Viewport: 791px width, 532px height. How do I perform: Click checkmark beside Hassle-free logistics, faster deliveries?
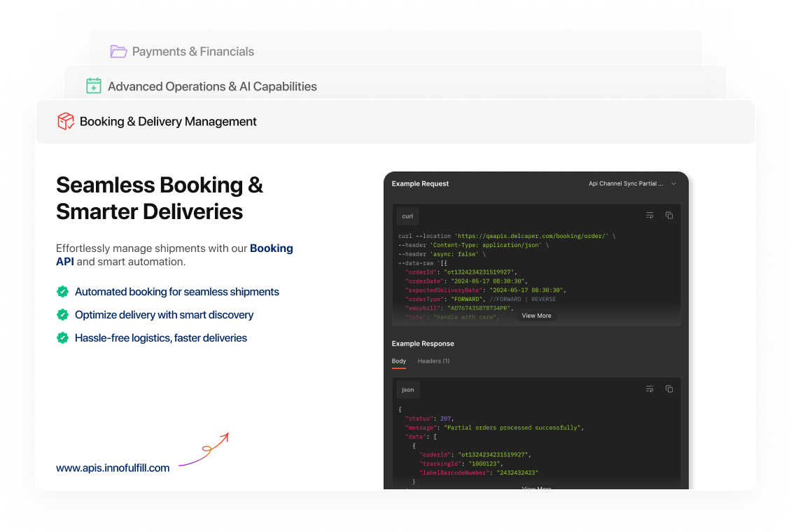(x=62, y=338)
